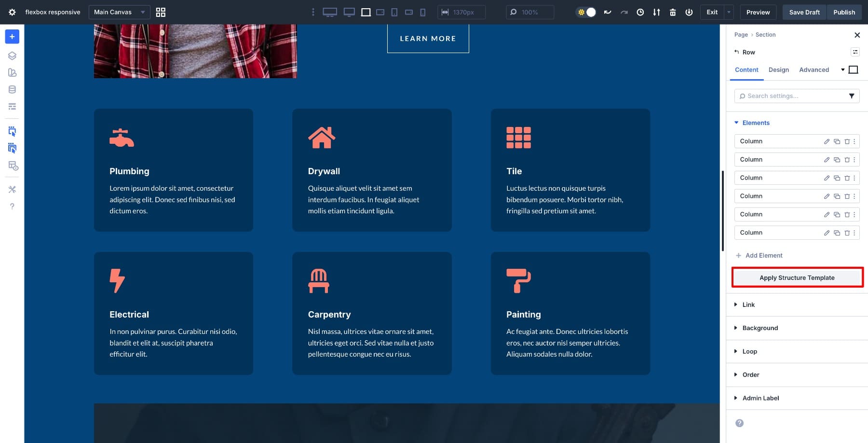The image size is (868, 443).
Task: Open editing history clock icon
Action: tap(640, 12)
